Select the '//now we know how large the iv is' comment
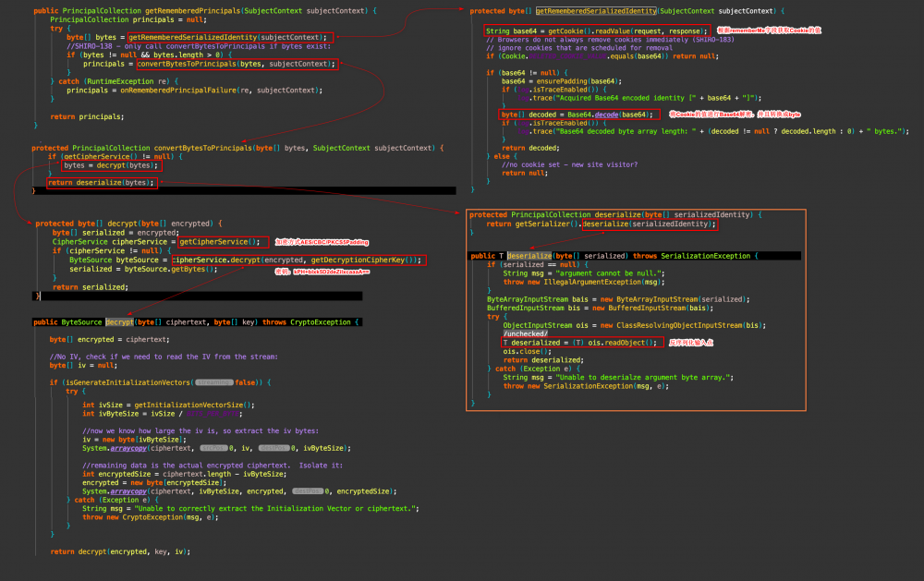 (201, 430)
